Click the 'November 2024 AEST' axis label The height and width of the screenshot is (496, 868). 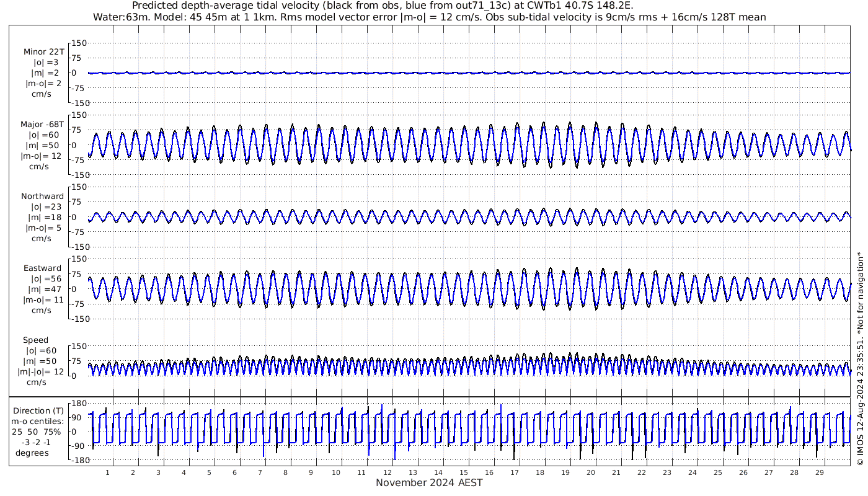429,482
